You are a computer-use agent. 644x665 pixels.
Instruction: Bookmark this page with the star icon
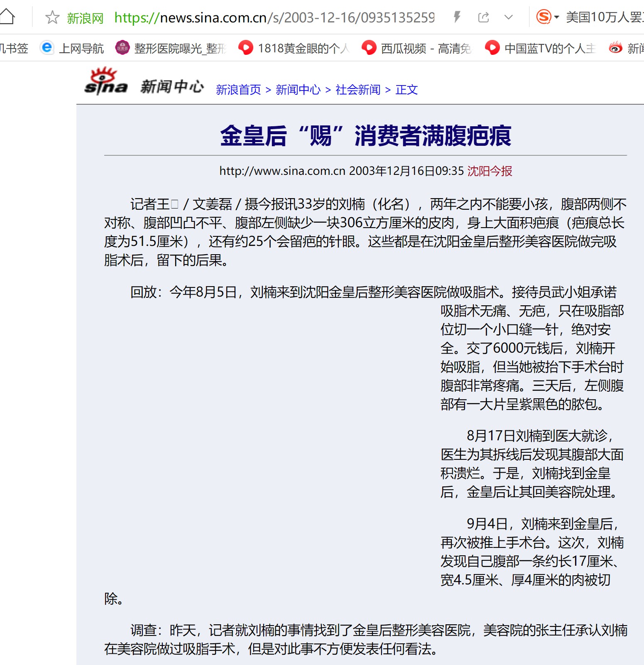coord(52,17)
